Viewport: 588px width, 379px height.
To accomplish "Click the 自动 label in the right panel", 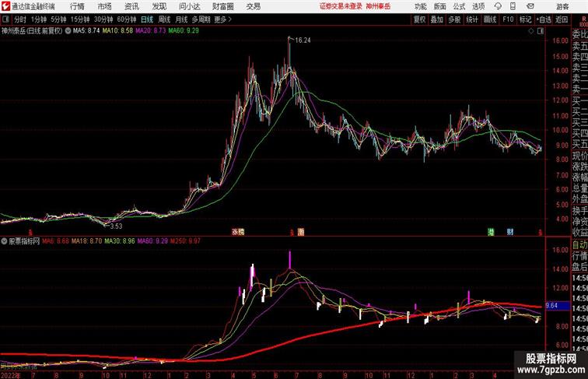I will pyautogui.click(x=579, y=245).
